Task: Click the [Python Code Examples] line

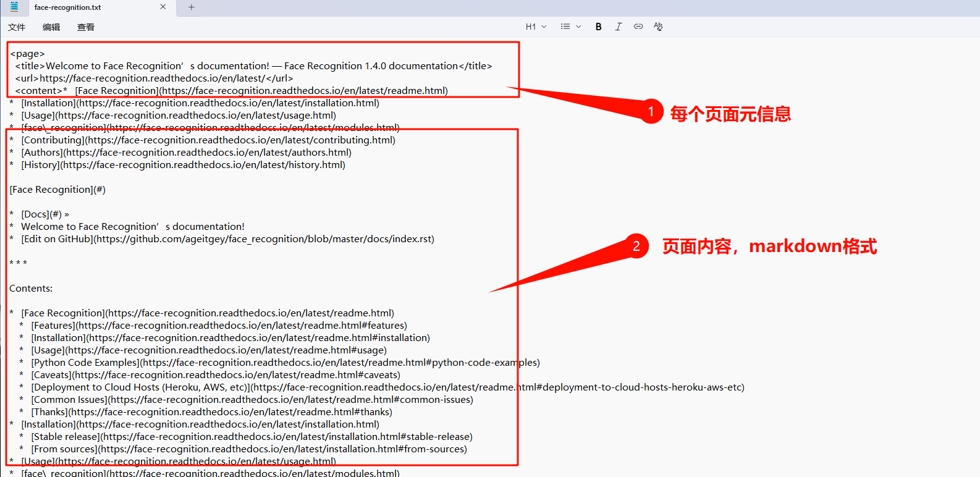Action: (x=279, y=363)
